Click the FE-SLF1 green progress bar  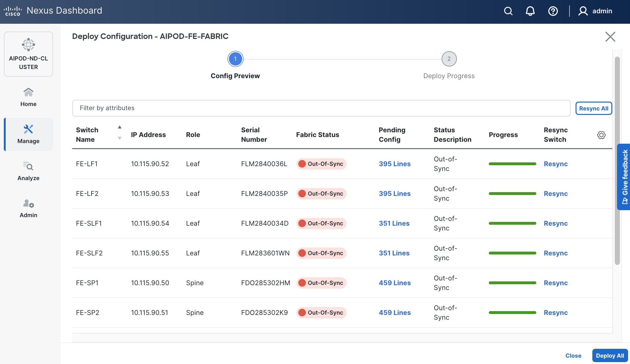click(512, 223)
